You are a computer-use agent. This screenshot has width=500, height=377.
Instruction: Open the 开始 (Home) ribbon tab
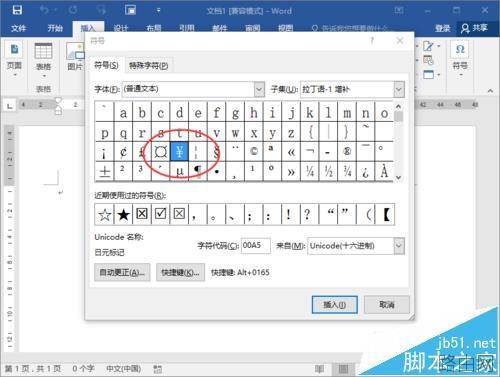tap(55, 28)
